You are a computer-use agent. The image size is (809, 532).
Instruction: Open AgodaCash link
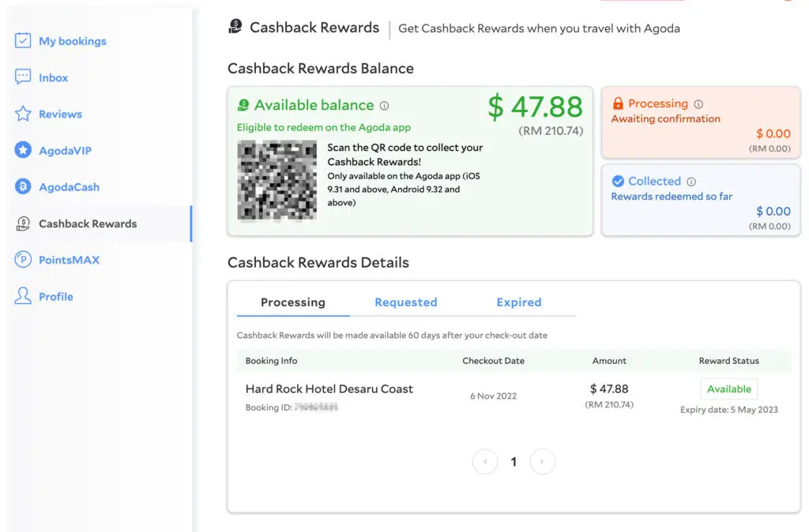pyautogui.click(x=70, y=187)
